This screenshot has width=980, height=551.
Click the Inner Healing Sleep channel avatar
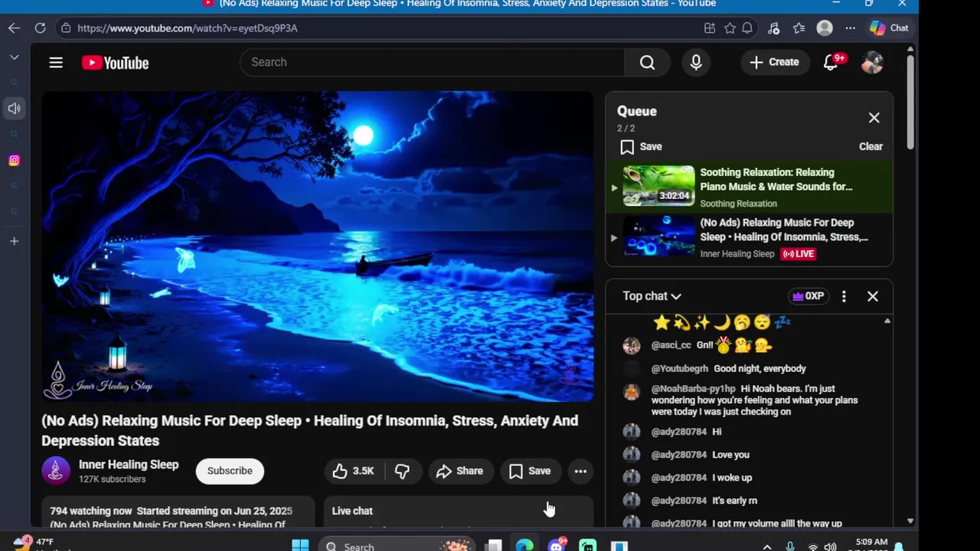(56, 471)
